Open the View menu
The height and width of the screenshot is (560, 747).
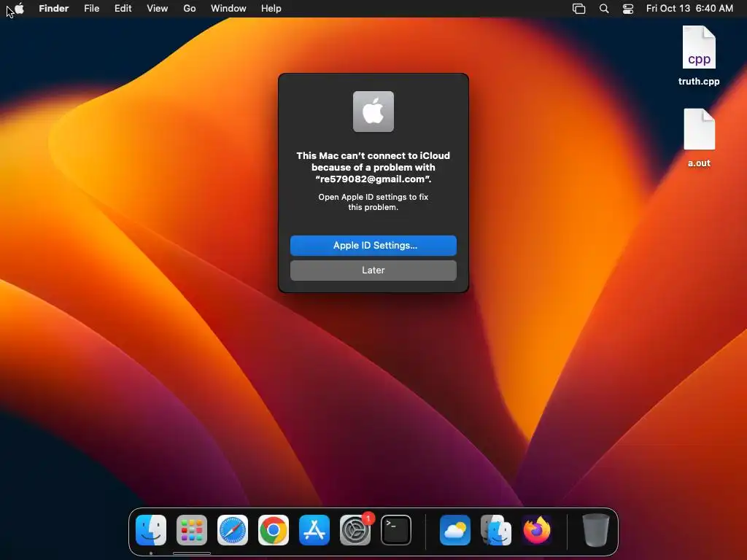pos(158,8)
